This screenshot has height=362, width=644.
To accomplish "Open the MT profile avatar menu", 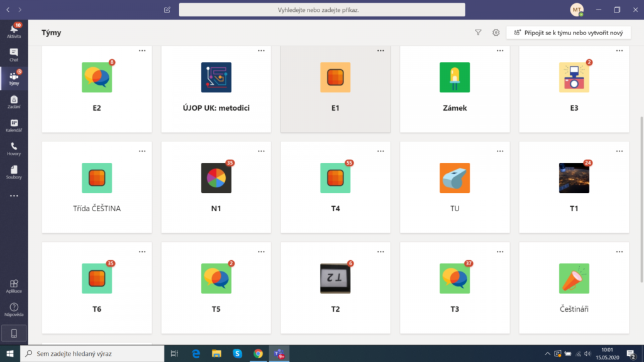I will click(x=577, y=10).
